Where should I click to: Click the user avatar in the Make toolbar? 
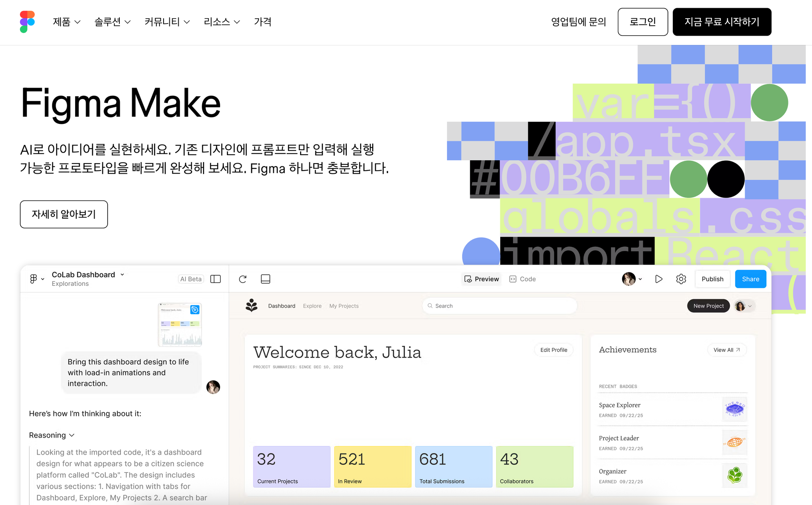629,279
